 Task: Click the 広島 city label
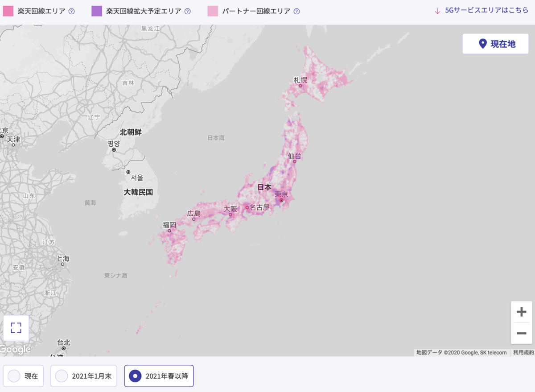[x=193, y=214]
